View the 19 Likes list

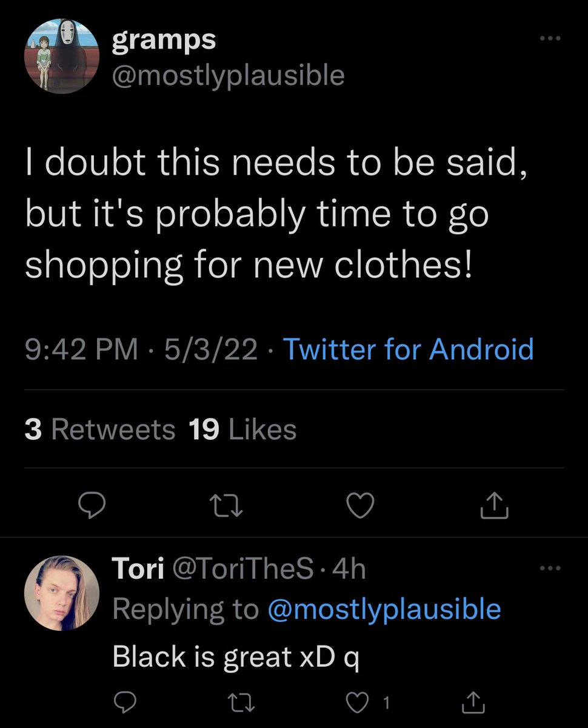click(x=242, y=430)
